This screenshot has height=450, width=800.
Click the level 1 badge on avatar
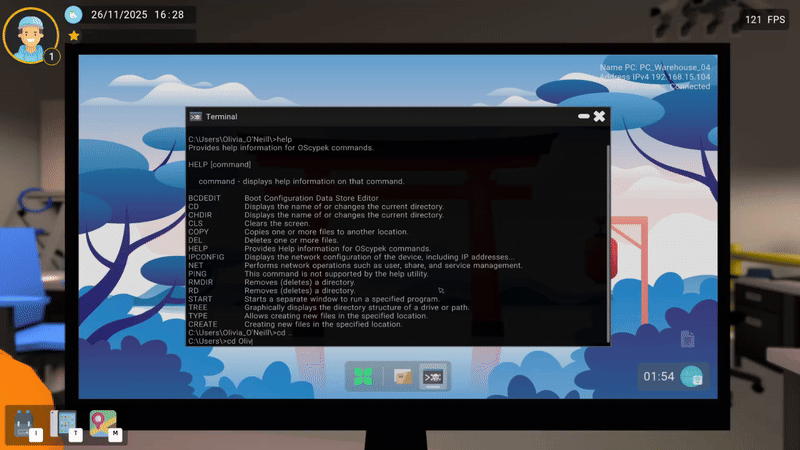52,57
